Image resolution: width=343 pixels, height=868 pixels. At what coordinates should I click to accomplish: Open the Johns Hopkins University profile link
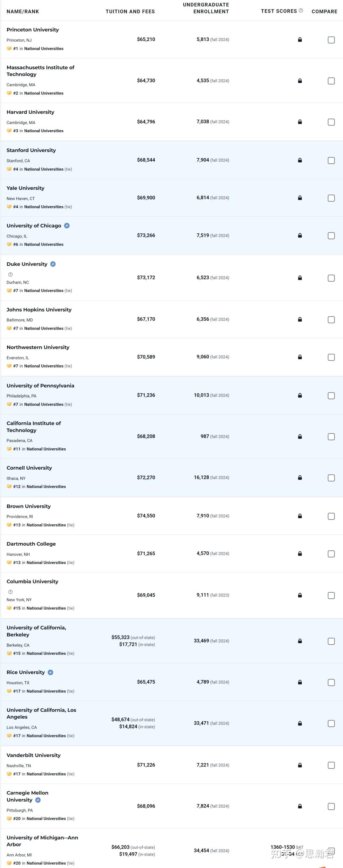(x=39, y=310)
